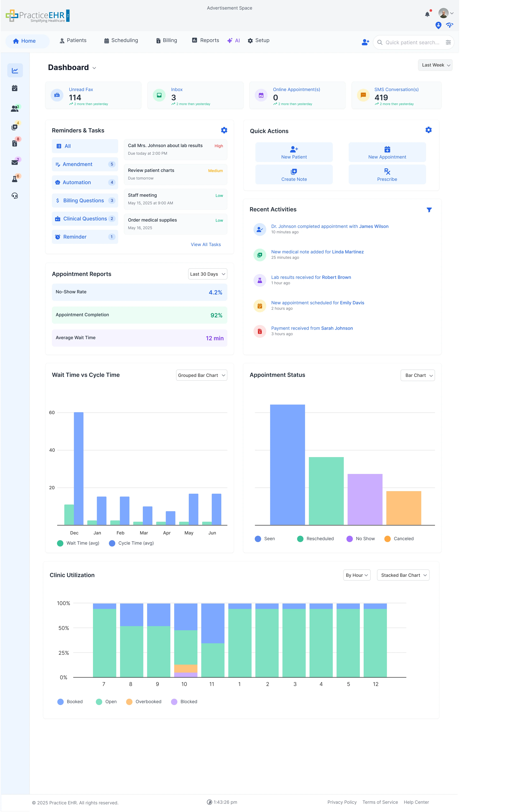Image resolution: width=513 pixels, height=812 pixels.
Task: Open the Last Week period dropdown
Action: (x=435, y=65)
